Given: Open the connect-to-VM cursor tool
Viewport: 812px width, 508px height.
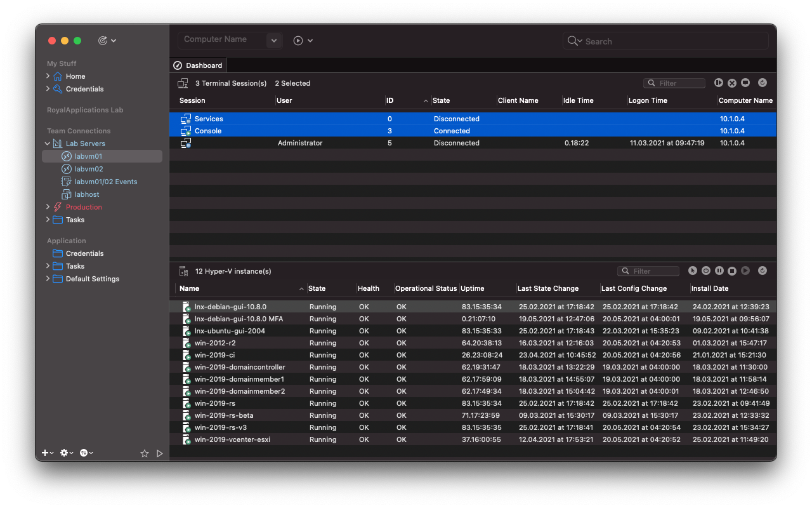Looking at the screenshot, I should (x=692, y=271).
